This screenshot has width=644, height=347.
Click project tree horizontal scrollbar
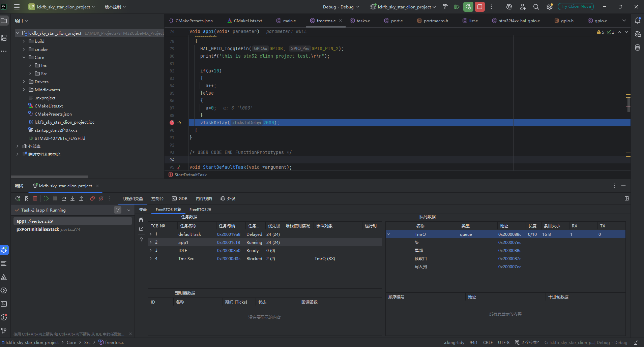(49, 177)
